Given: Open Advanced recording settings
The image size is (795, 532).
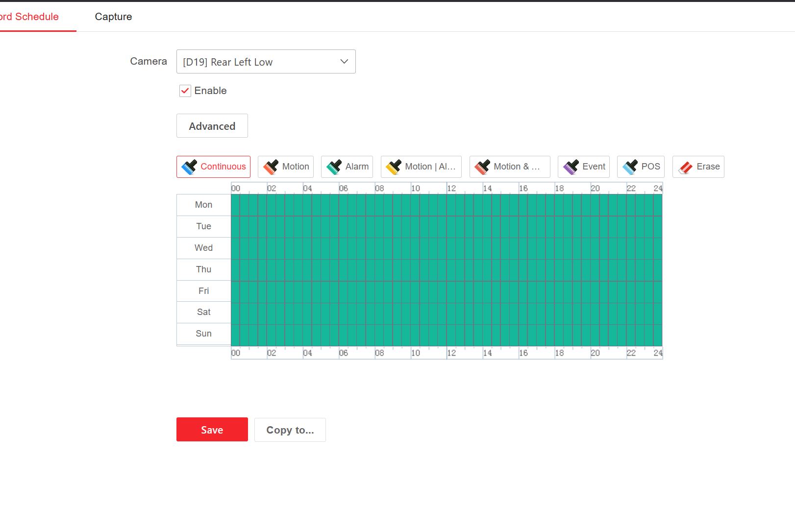Looking at the screenshot, I should pyautogui.click(x=212, y=126).
